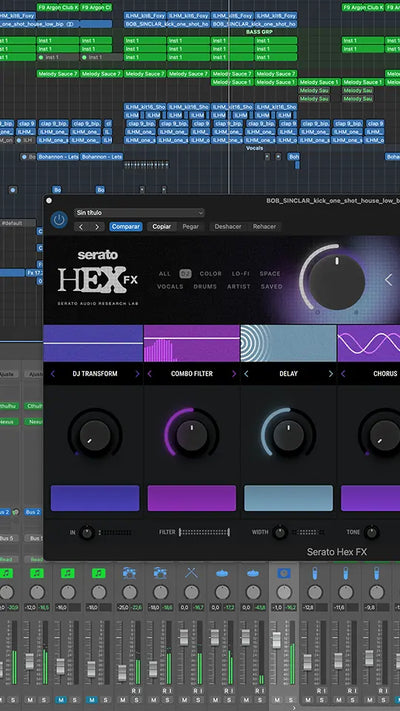Click the FILTER slider in the plugin footer
Viewport: 400px width, 711px height.
205,532
